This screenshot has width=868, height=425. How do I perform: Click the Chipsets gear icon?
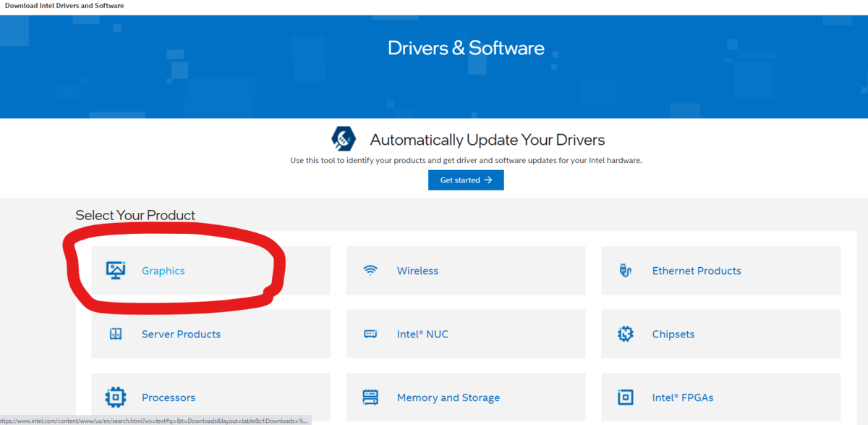626,334
